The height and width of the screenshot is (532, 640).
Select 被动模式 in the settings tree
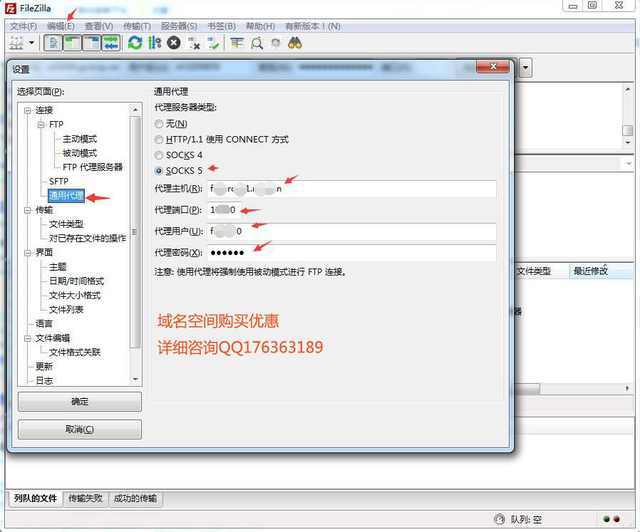coord(80,153)
